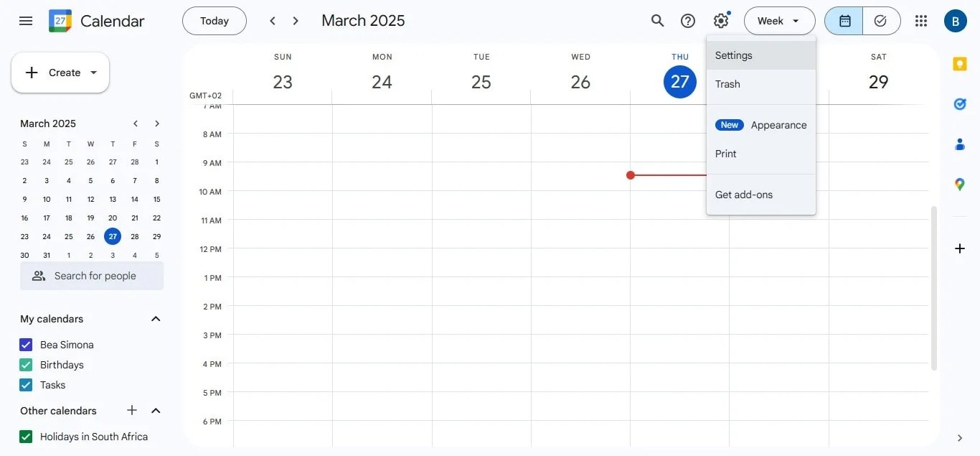The width and height of the screenshot is (980, 456).
Task: Open the Support help icon
Action: [x=688, y=21]
